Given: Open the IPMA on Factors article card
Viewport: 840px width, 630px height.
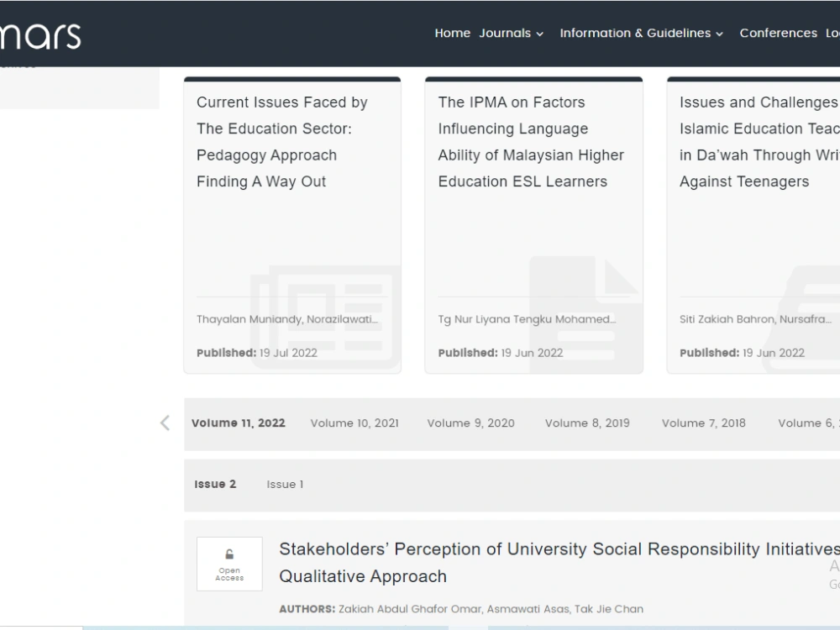Looking at the screenshot, I should coord(531,142).
